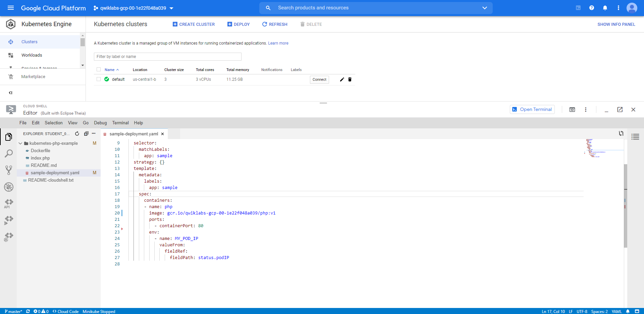Open the Selection menu
Viewport: 644px width, 314px height.
coord(54,123)
